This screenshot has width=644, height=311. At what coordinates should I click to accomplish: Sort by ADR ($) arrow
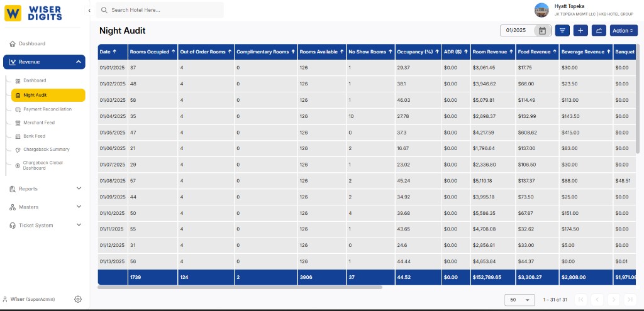tap(466, 52)
